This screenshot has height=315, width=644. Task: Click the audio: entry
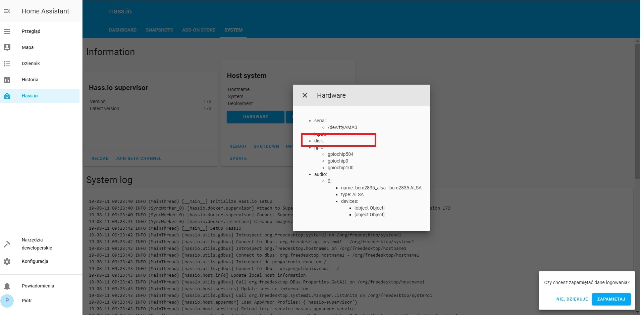(x=320, y=174)
